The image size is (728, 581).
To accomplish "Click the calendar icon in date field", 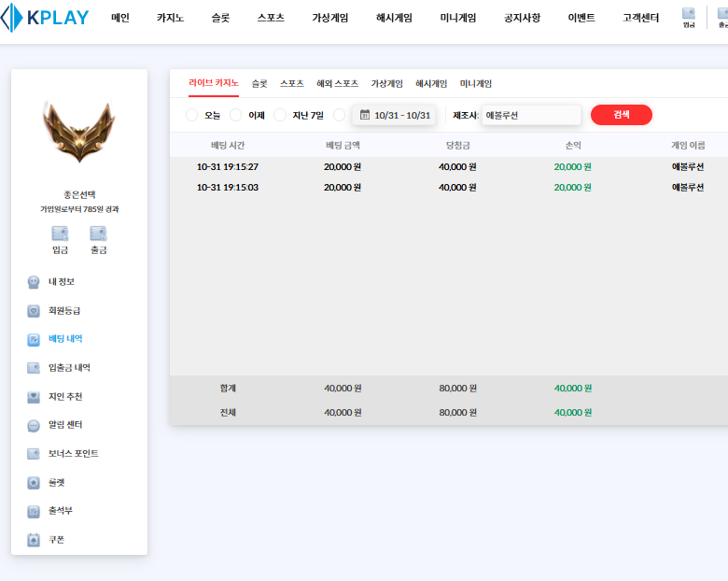I will point(365,115).
